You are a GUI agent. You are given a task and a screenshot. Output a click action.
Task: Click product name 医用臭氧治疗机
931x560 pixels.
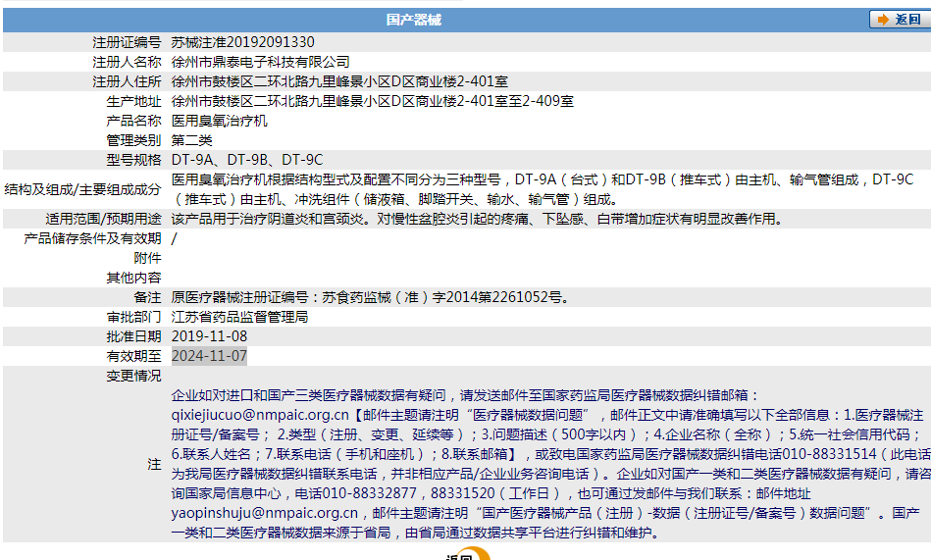(219, 121)
